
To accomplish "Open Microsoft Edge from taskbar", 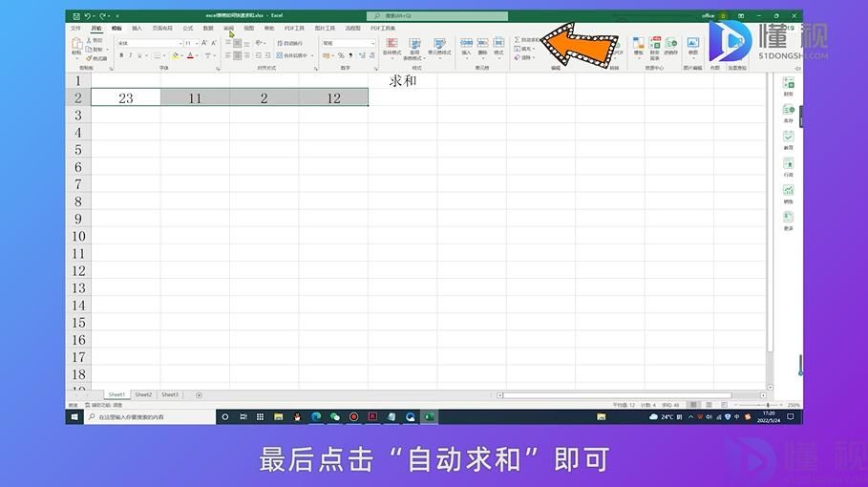I will click(x=316, y=416).
